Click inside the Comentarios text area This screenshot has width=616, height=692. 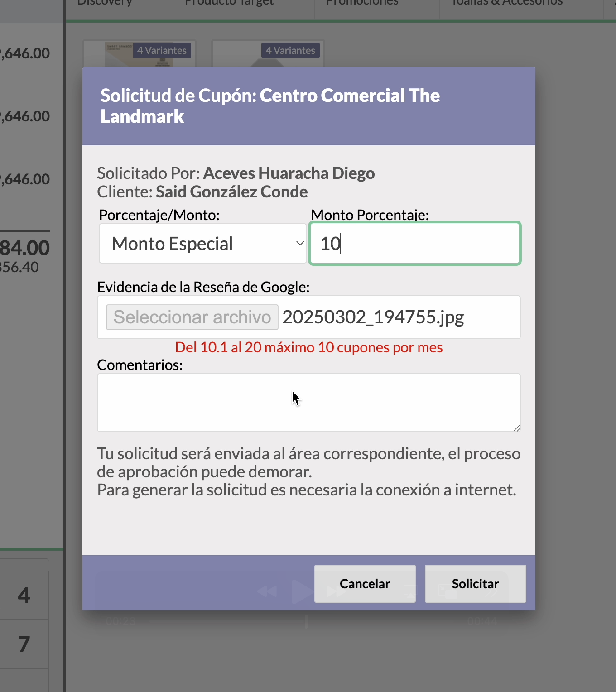[309, 403]
